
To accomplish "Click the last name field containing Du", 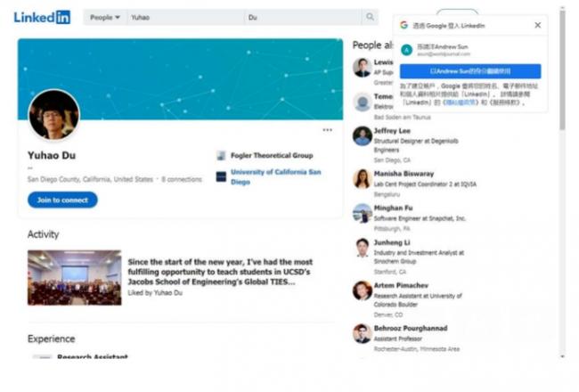I will 303,17.
